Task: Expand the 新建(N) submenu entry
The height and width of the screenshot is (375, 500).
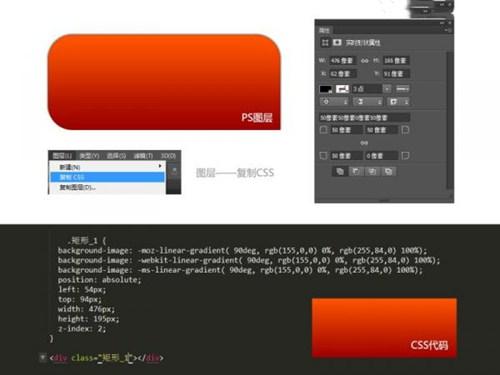Action: pyautogui.click(x=107, y=167)
